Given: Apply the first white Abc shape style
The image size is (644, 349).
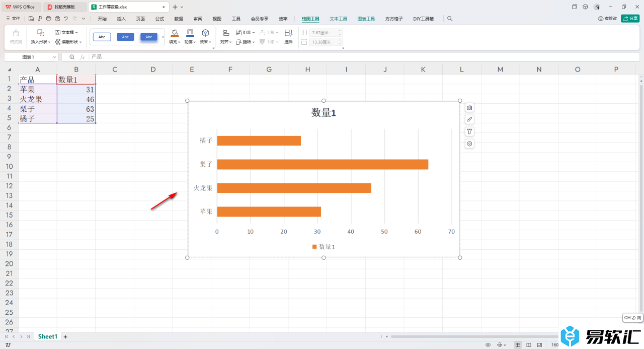Looking at the screenshot, I should pos(102,37).
